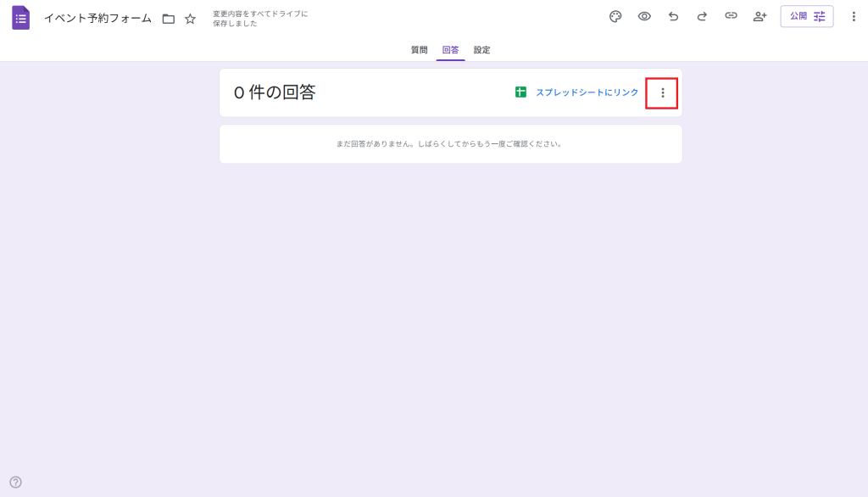Open the responses three-dot menu
This screenshot has height=497, width=868.
click(662, 93)
